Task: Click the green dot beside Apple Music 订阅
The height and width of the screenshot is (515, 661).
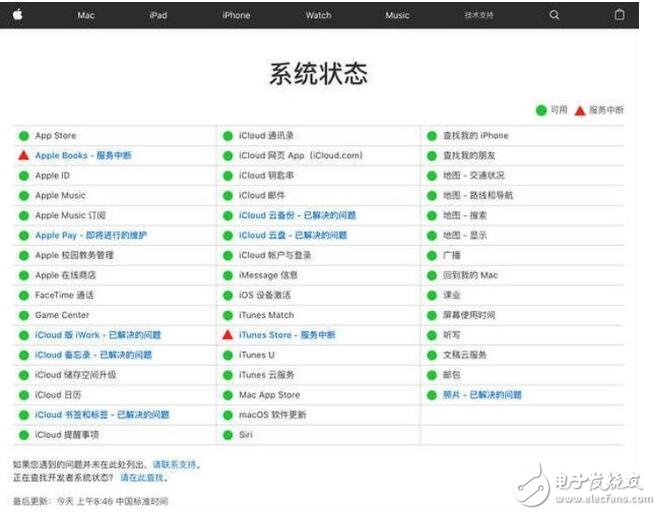Action: [x=24, y=216]
